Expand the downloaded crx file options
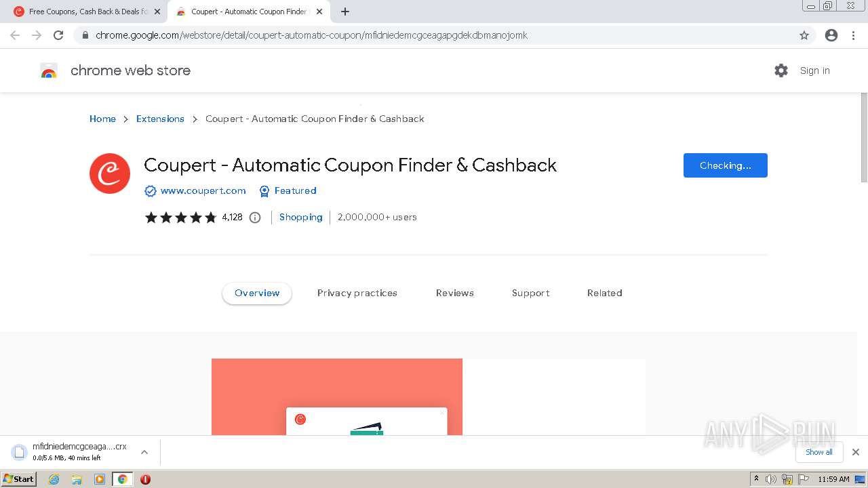Image resolution: width=868 pixels, height=488 pixels. 144,452
